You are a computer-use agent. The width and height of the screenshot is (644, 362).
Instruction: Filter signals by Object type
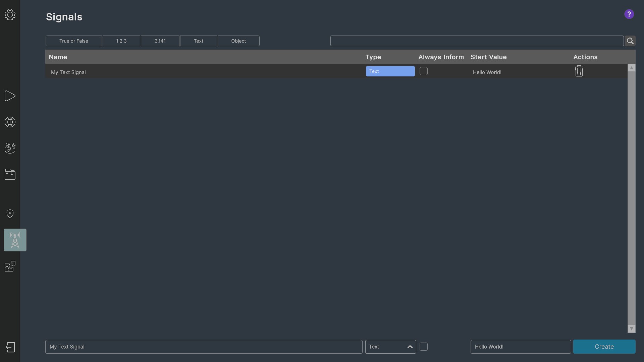pyautogui.click(x=238, y=41)
